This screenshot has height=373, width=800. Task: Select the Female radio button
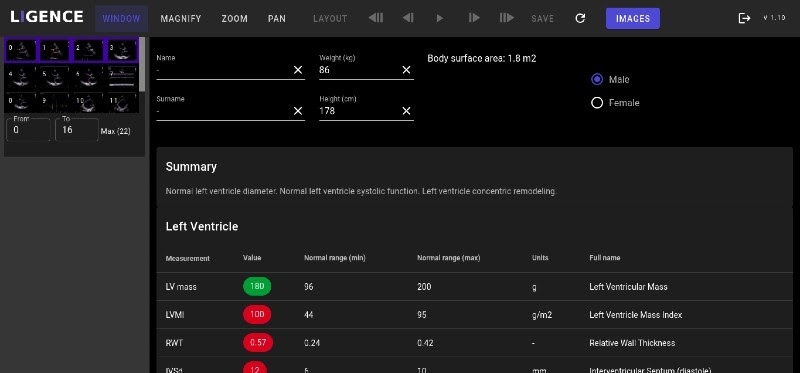(x=597, y=103)
